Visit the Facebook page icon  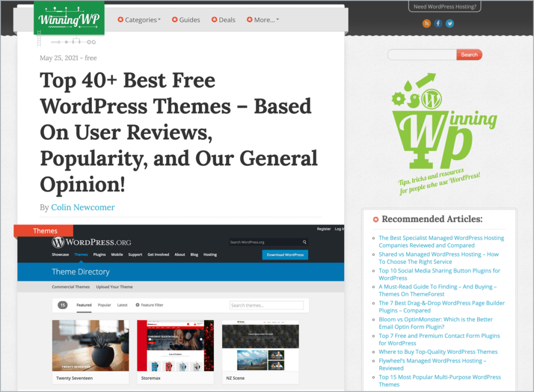click(438, 23)
